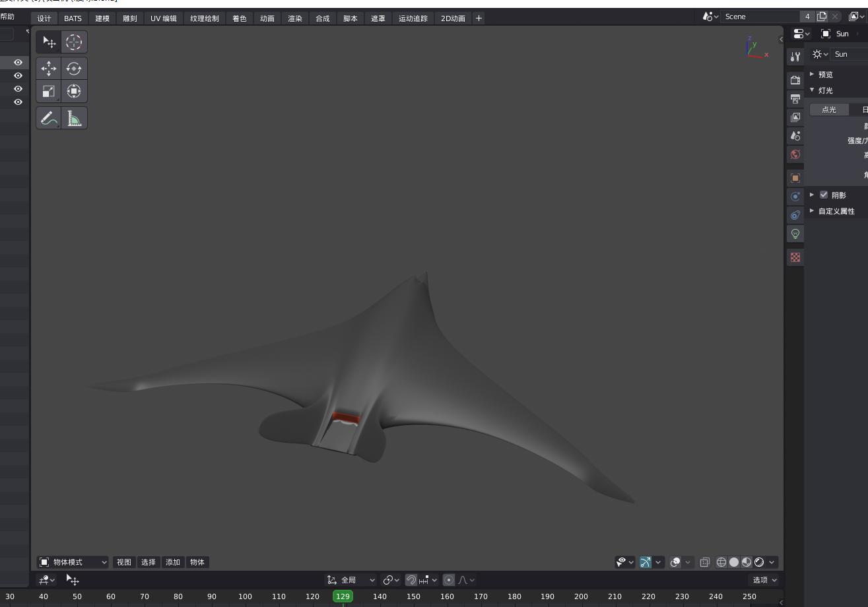Choose the Annotate pencil tool
Image resolution: width=868 pixels, height=607 pixels.
(x=49, y=118)
